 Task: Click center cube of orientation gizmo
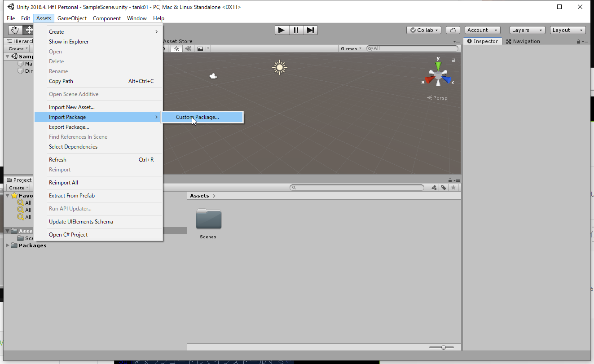(x=438, y=76)
